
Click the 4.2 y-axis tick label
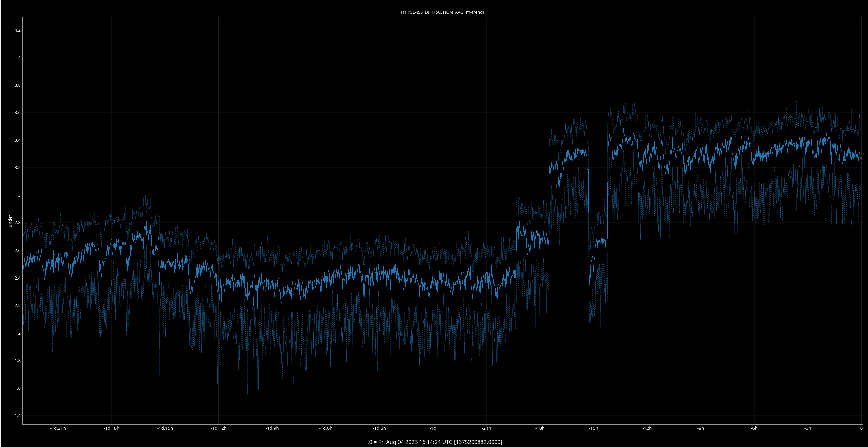(x=17, y=30)
